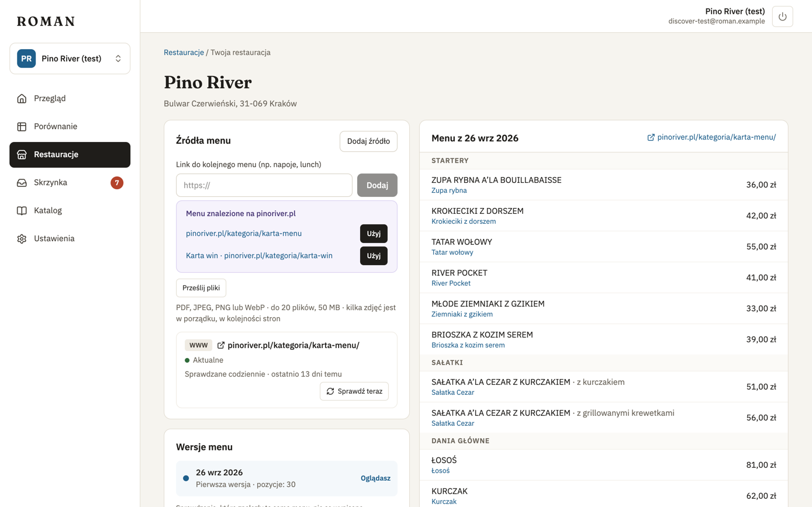Open Skrzynka in sidebar
Screen dimensions: 812x507
tap(70, 183)
